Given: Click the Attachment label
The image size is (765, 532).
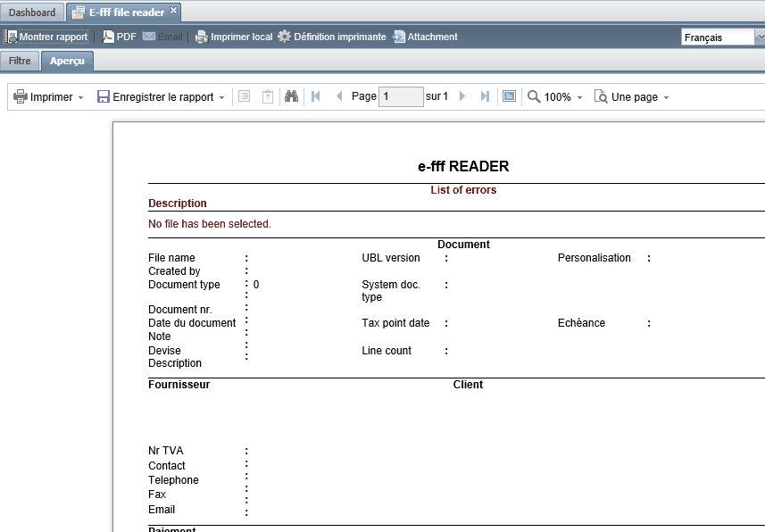Looking at the screenshot, I should [x=432, y=37].
